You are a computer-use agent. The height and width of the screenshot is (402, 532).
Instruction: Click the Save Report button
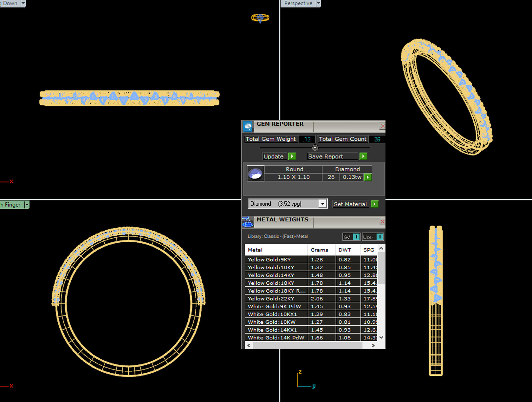click(x=325, y=156)
